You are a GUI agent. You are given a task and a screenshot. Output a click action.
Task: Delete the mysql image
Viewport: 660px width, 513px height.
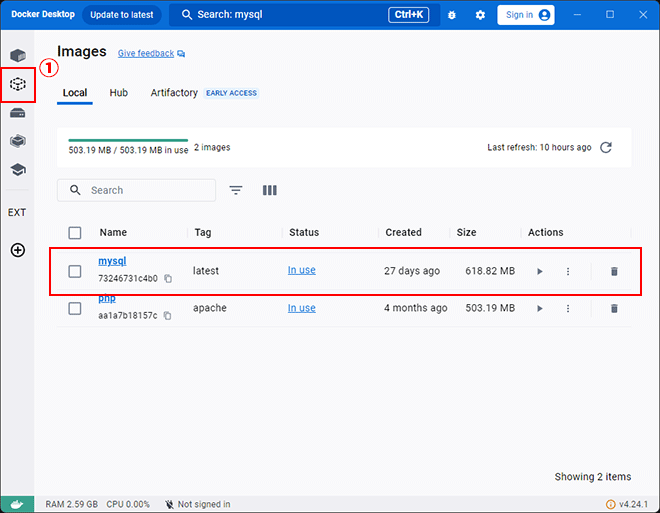point(614,271)
